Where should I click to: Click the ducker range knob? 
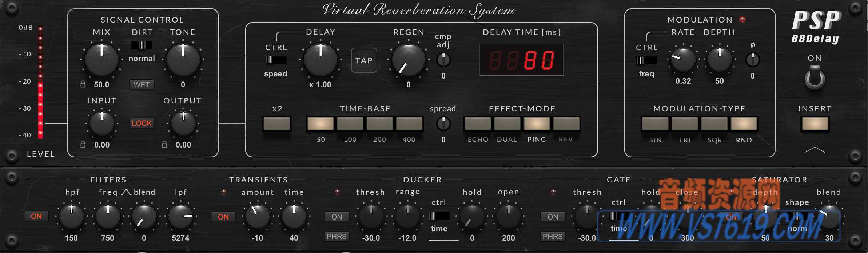click(x=407, y=217)
